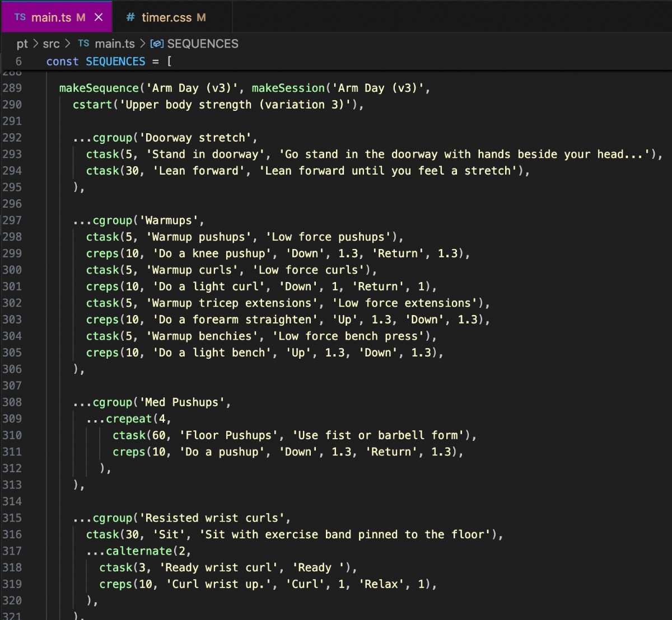Screen dimensions: 672x620
Task: Select line number 289 in gutter
Action: (x=12, y=88)
